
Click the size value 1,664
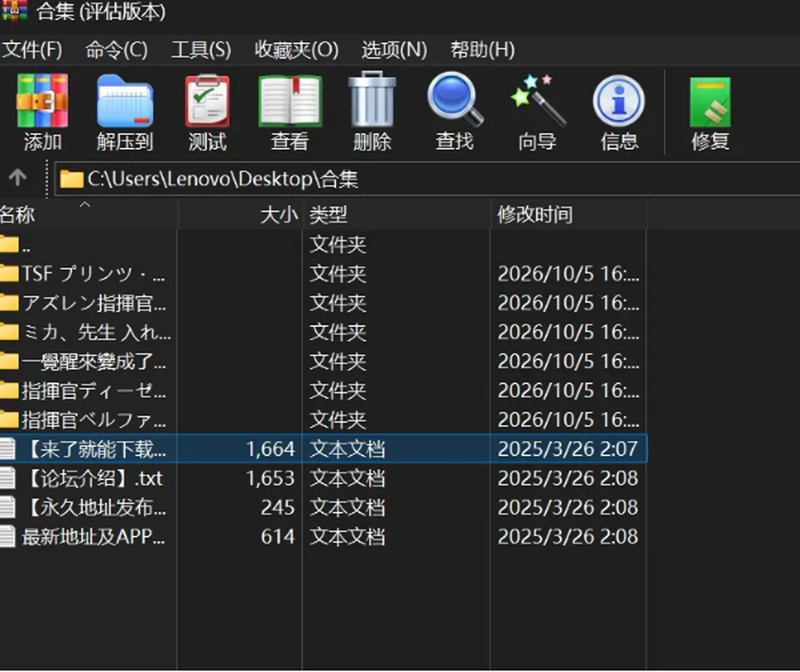[270, 449]
